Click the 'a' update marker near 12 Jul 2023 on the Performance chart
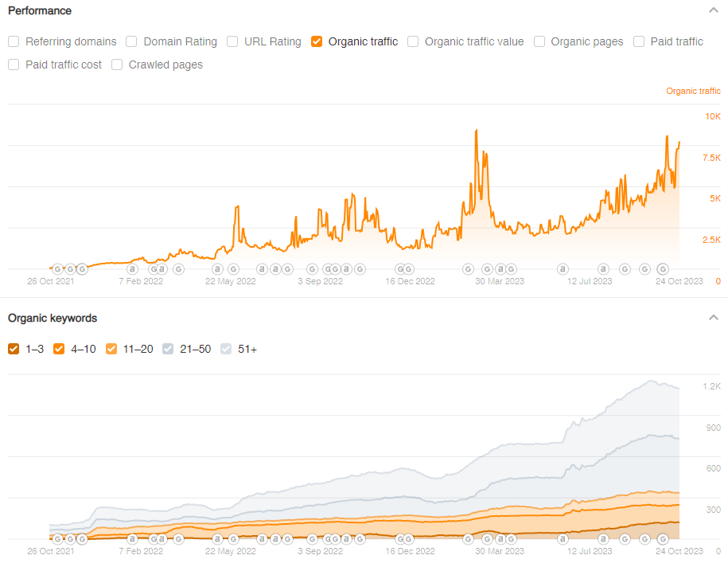 [x=603, y=269]
